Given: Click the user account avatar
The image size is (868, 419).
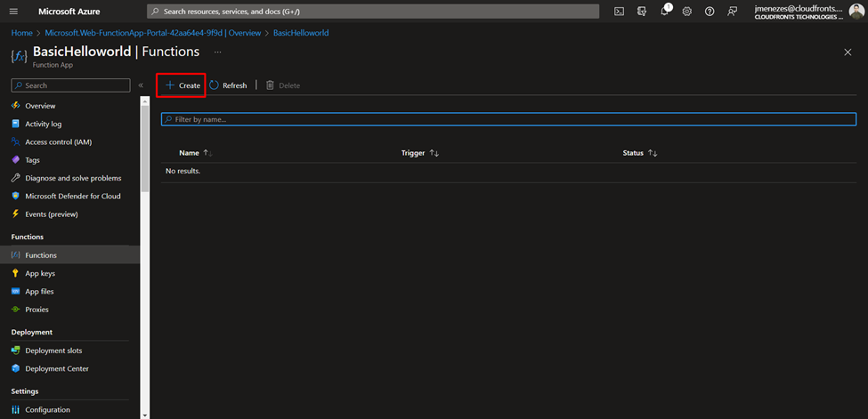Looking at the screenshot, I should click(856, 11).
